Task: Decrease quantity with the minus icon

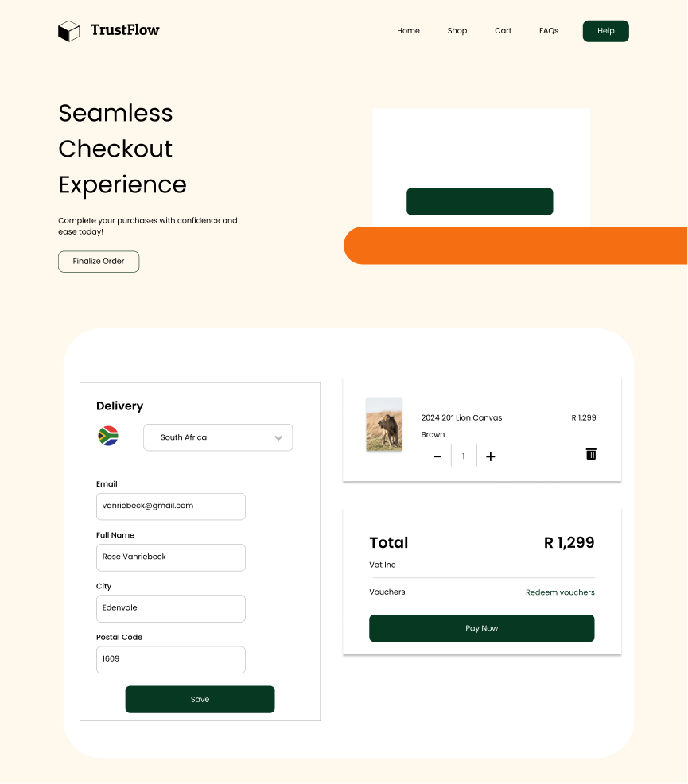Action: [437, 456]
